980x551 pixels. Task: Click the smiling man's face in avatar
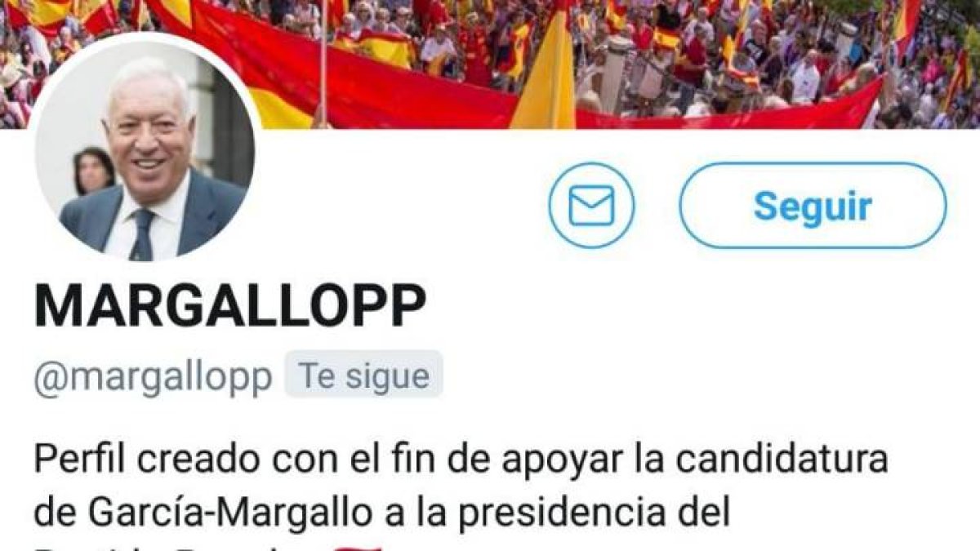(149, 135)
